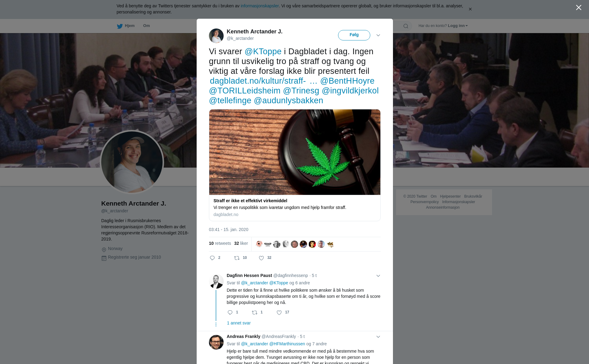Click the reply icon on Kenneth's tweet
The height and width of the screenshot is (364, 589).
(x=212, y=258)
